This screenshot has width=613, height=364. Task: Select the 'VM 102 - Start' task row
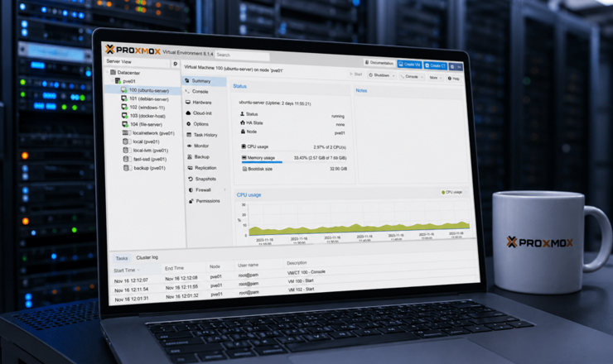click(295, 293)
